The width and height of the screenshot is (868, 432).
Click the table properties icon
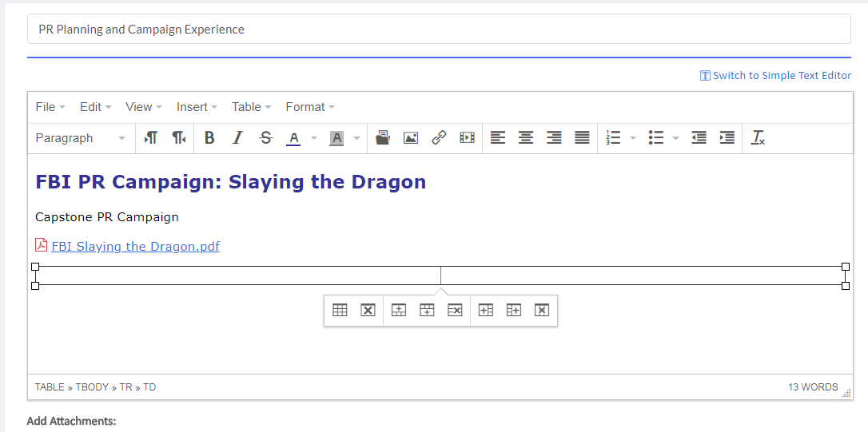point(340,311)
